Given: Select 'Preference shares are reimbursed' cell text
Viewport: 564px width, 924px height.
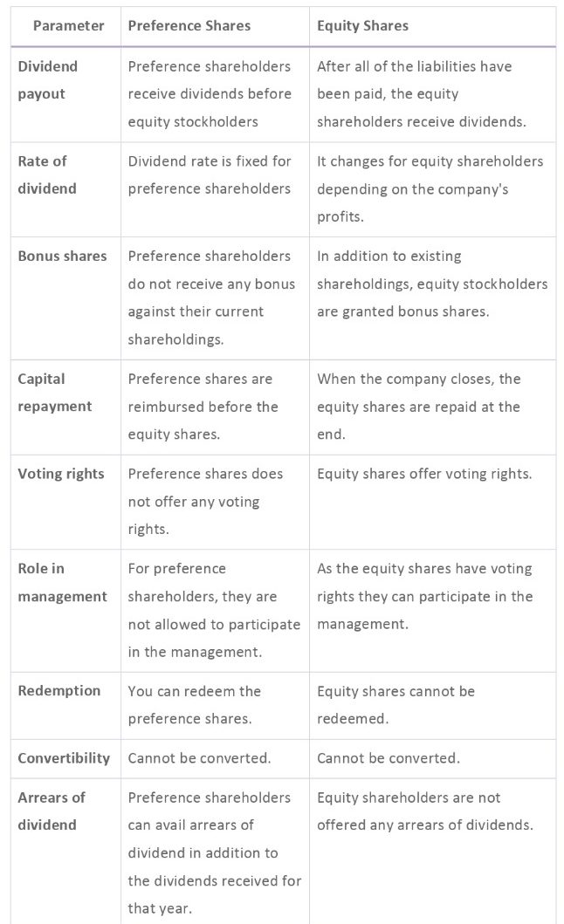Looking at the screenshot, I should tap(203, 406).
